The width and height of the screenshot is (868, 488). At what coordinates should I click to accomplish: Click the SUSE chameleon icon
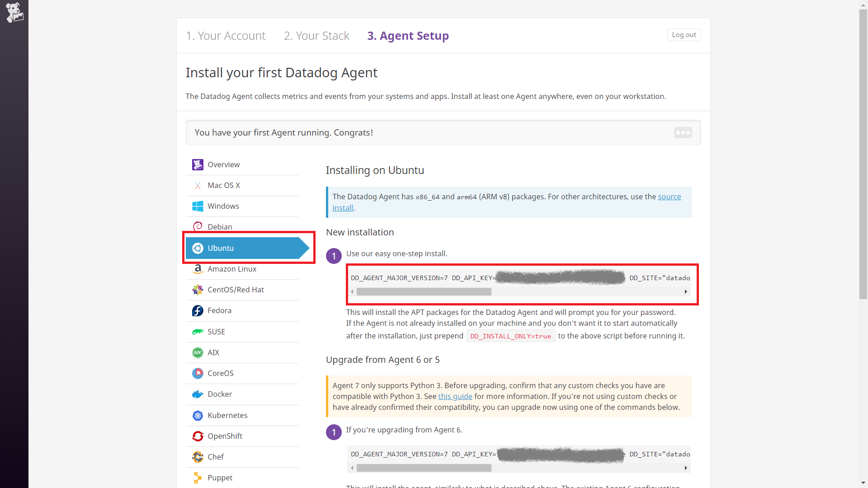click(x=198, y=332)
